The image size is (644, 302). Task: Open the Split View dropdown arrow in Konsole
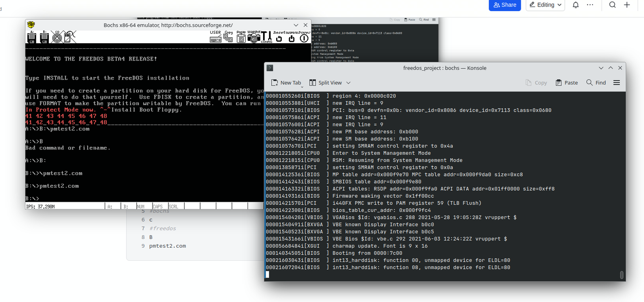[348, 83]
